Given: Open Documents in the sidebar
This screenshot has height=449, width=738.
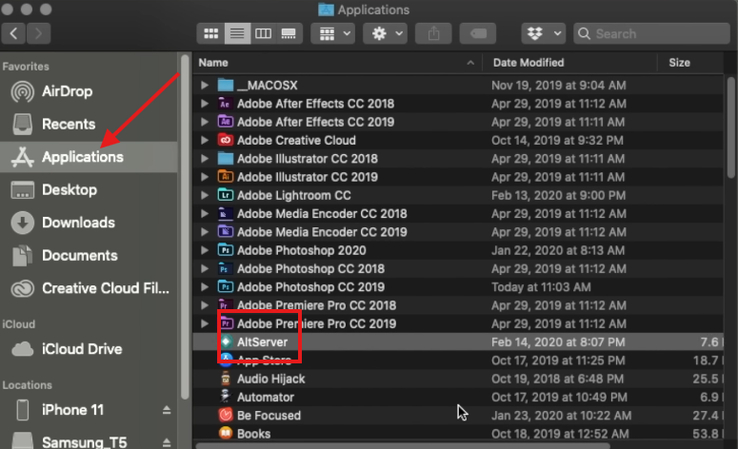Looking at the screenshot, I should pyautogui.click(x=88, y=256).
